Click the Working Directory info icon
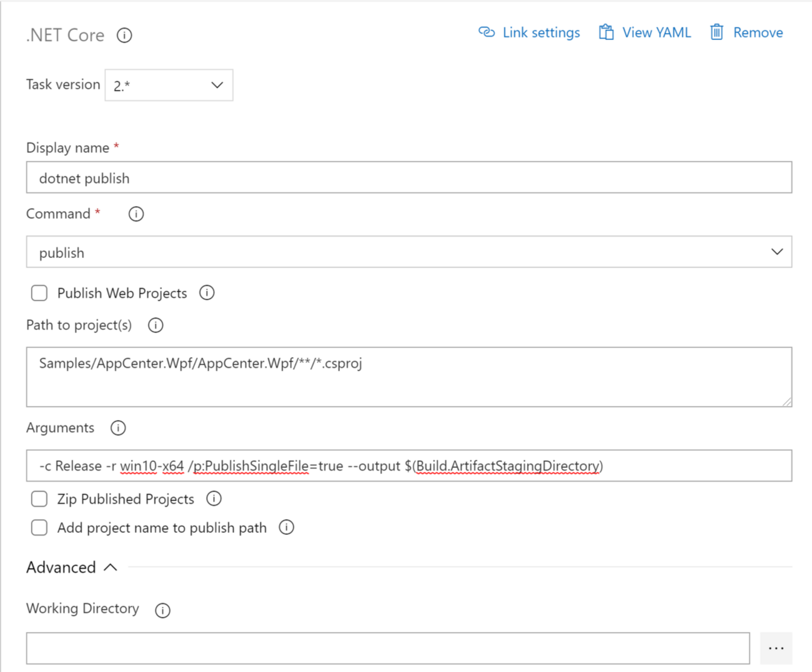Image resolution: width=812 pixels, height=672 pixels. pos(162,610)
